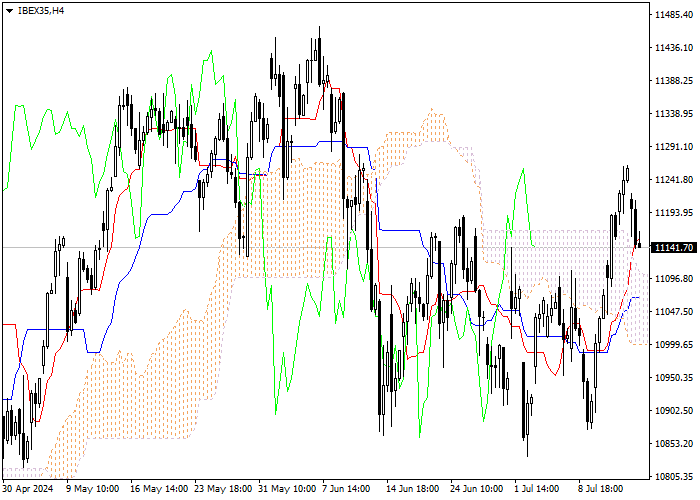Select the 11047.50 price axis label
700x500 pixels.
coord(674,312)
